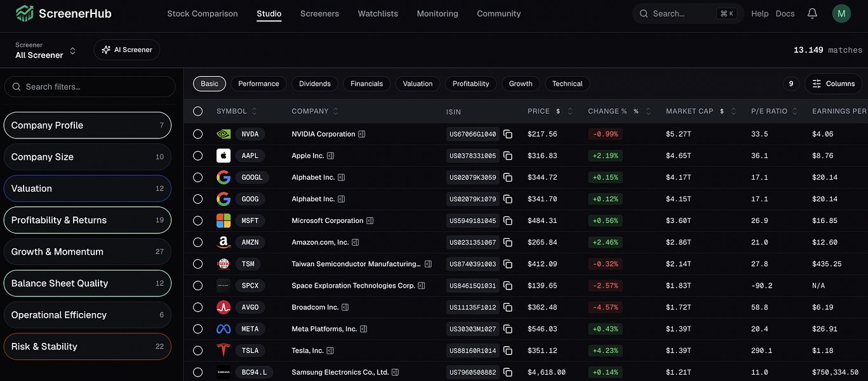
Task: Copy Apple ISIN US0378331005
Action: click(x=508, y=156)
